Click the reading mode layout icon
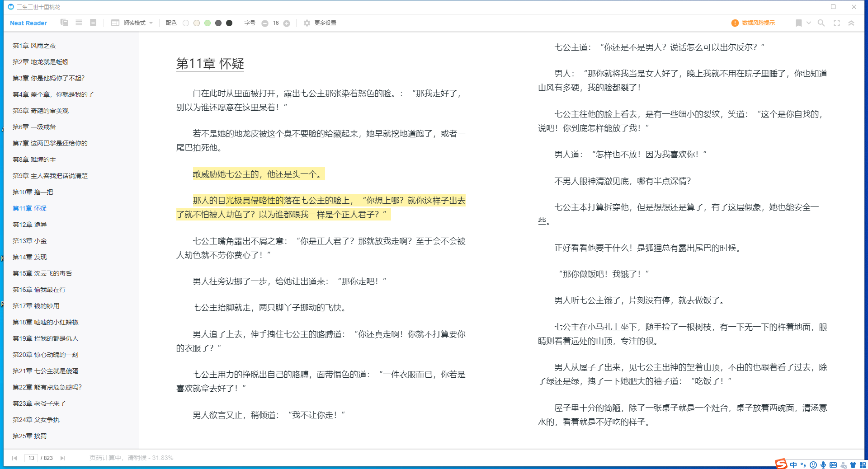The height and width of the screenshot is (469, 868). coord(115,23)
